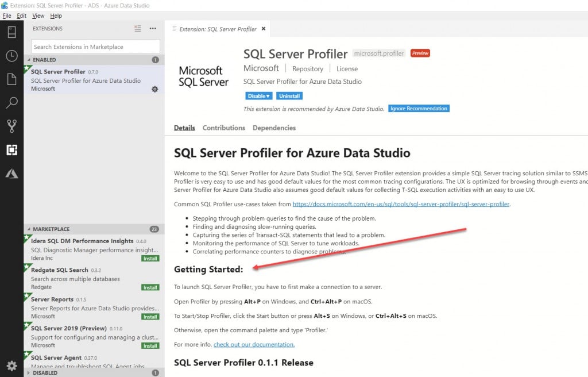588x377 pixels.
Task: Select Server Reports extension entry
Action: (94, 307)
